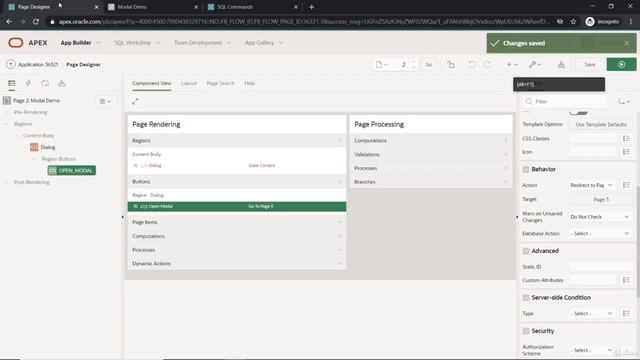Expand the Post-Rendering tree node
The image size is (640, 360).
point(6,182)
